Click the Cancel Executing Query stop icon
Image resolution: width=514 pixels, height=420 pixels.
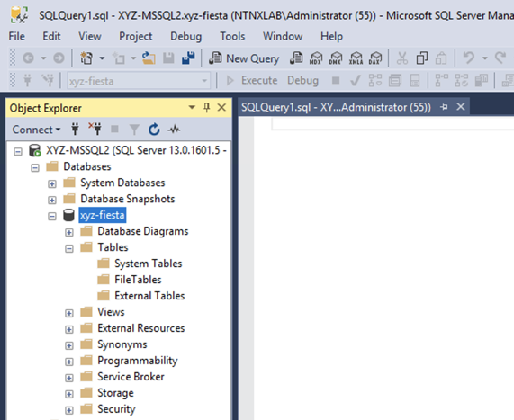point(336,80)
